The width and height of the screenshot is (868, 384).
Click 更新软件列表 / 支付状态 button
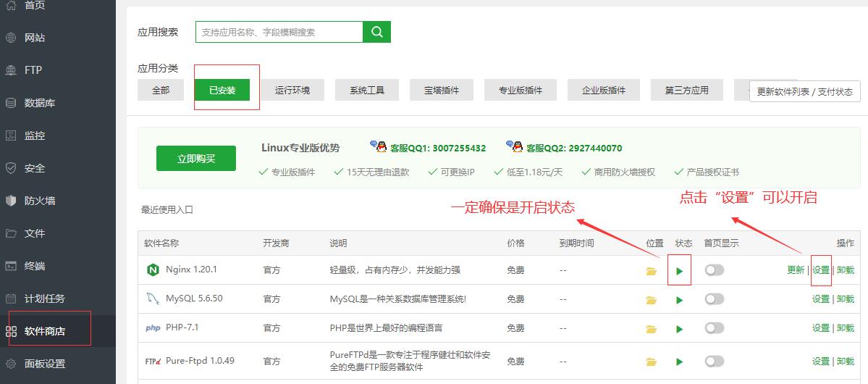coord(804,92)
